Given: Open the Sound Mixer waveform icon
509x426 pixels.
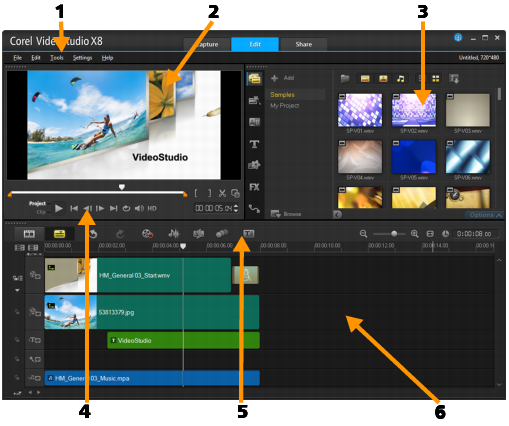Looking at the screenshot, I should click(174, 234).
